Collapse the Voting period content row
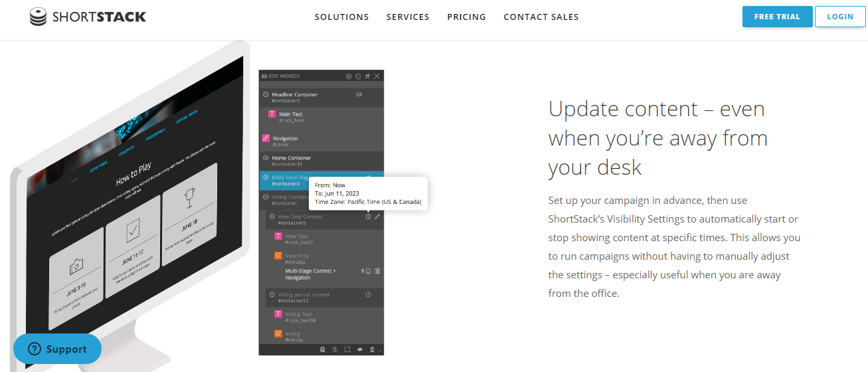Image resolution: width=868 pixels, height=372 pixels. (x=272, y=294)
